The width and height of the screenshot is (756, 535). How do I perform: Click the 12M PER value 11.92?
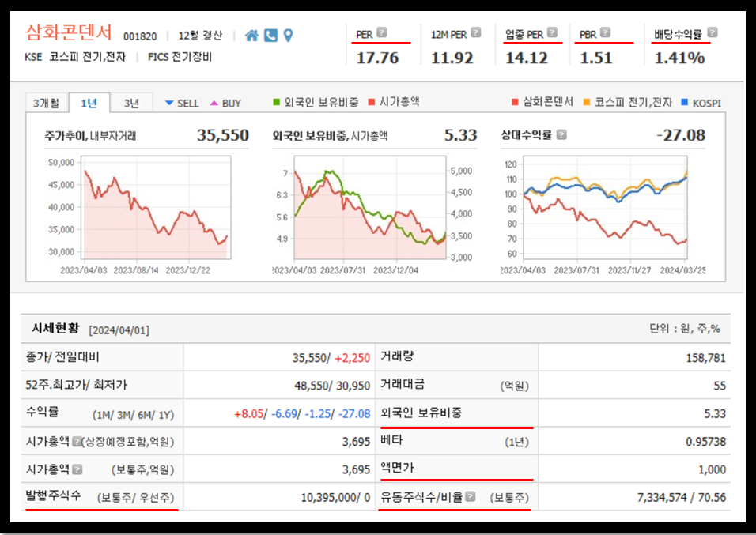pyautogui.click(x=452, y=58)
